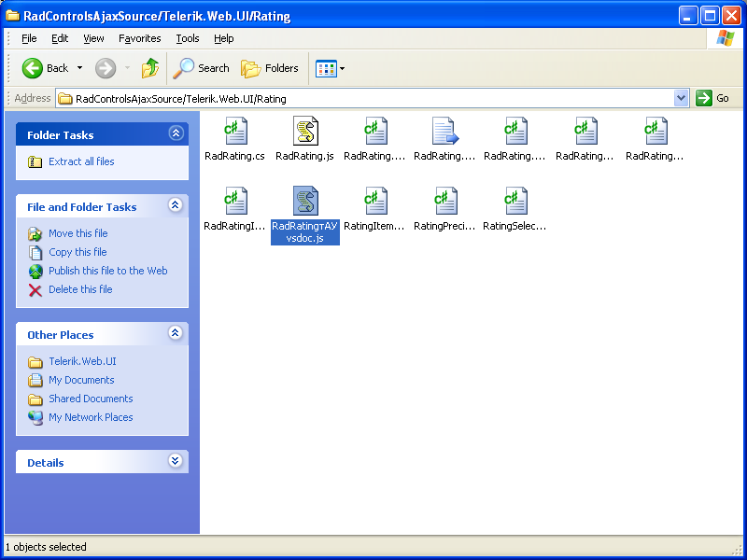Select the RadRatingI... C# file icon
The width and height of the screenshot is (747, 560).
pyautogui.click(x=236, y=201)
